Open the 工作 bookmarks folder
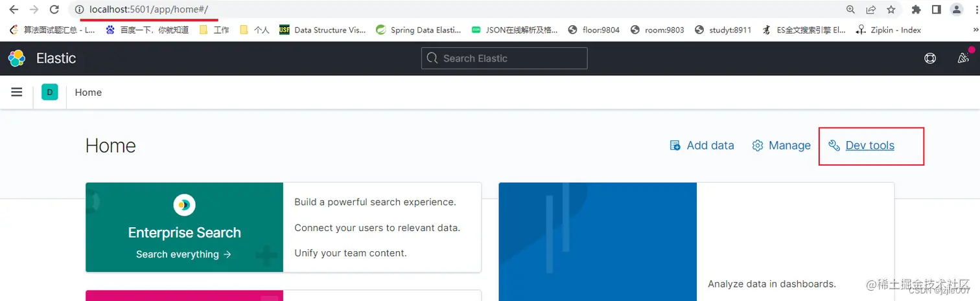 pyautogui.click(x=215, y=30)
